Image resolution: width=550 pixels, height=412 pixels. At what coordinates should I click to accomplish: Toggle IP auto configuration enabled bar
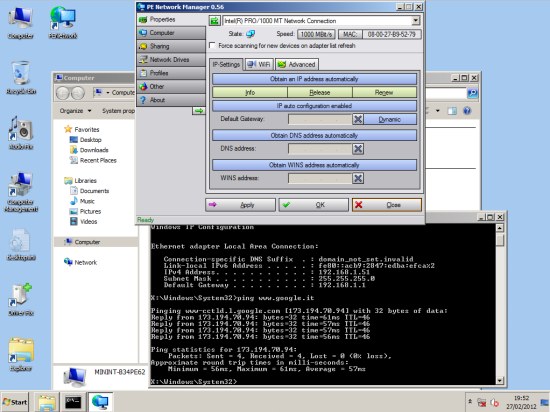pyautogui.click(x=314, y=106)
